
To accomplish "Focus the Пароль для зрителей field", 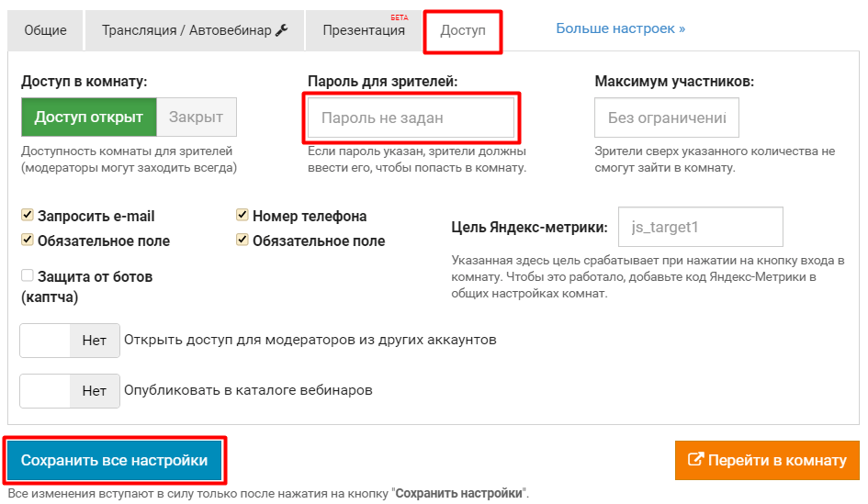I will tap(411, 118).
